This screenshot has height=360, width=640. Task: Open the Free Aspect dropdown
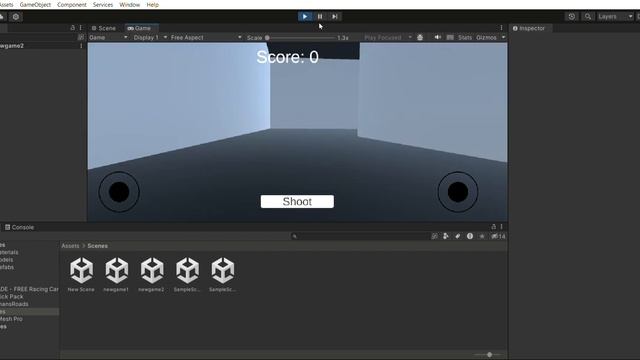pos(206,38)
